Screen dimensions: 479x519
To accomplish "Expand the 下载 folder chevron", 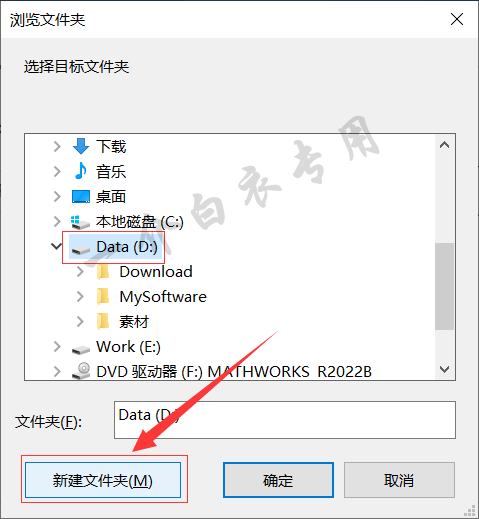I will 57,146.
